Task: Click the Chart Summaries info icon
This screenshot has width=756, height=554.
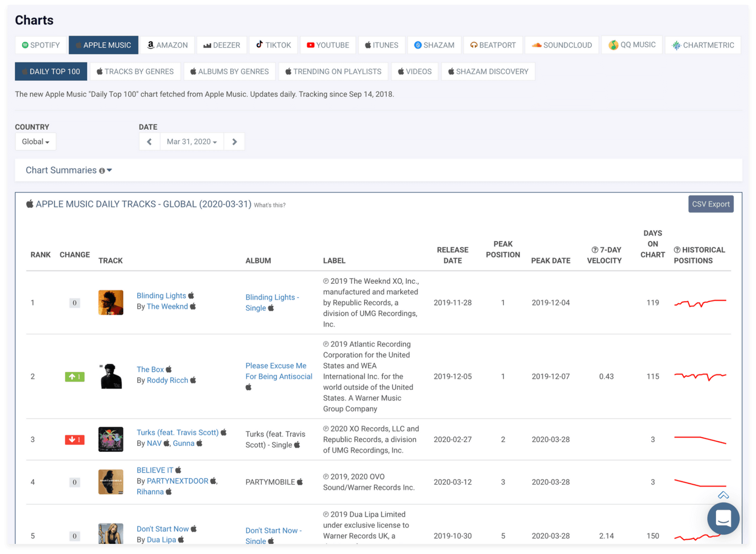Action: click(102, 170)
